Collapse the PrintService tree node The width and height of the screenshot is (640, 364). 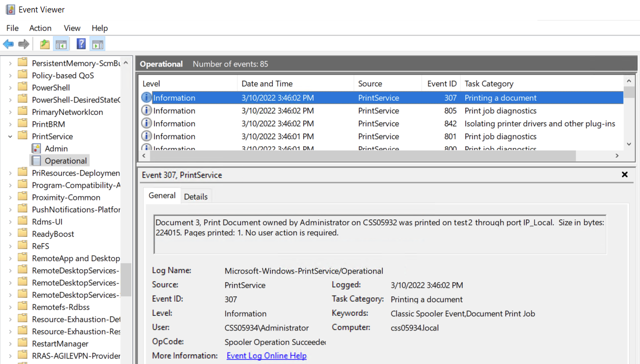(10, 136)
